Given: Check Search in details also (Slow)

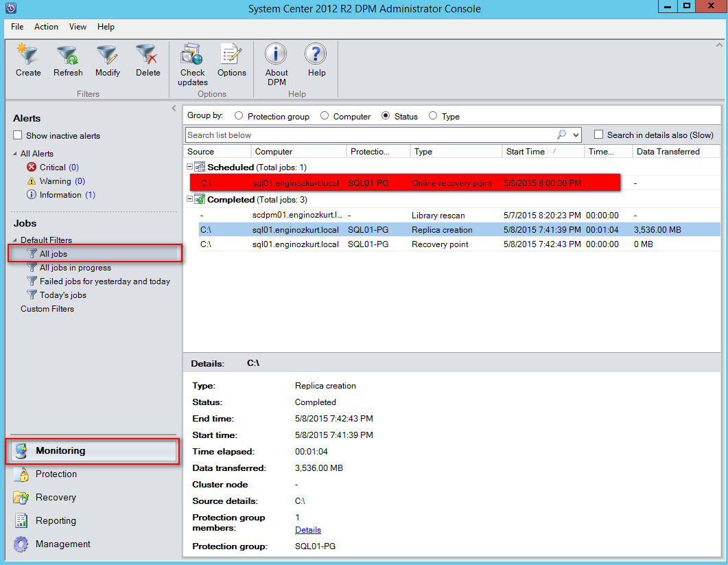Looking at the screenshot, I should (599, 135).
